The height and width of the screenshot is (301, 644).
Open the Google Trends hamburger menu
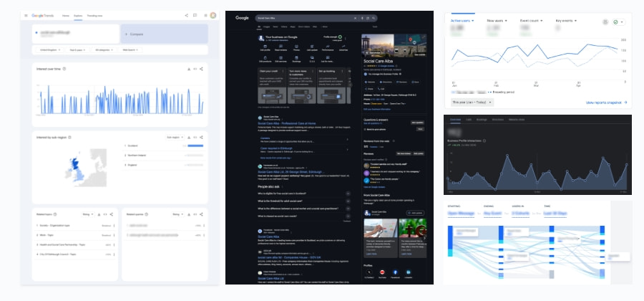click(26, 16)
